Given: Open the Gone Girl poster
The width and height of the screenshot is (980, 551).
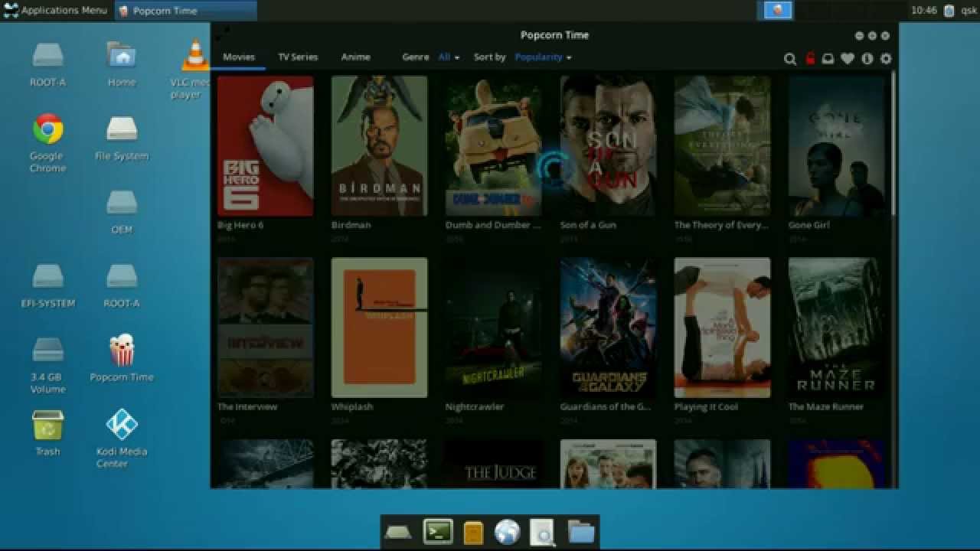Looking at the screenshot, I should (x=836, y=145).
